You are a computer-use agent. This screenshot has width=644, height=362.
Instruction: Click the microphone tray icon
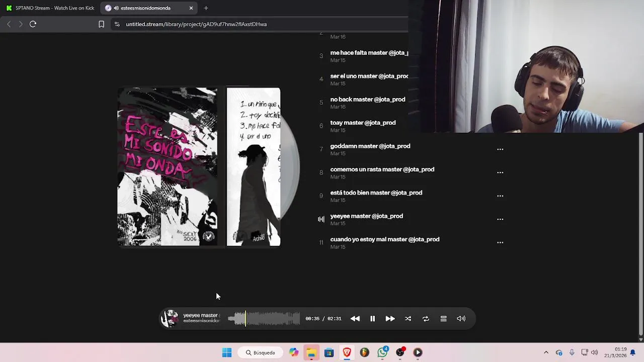tap(572, 352)
